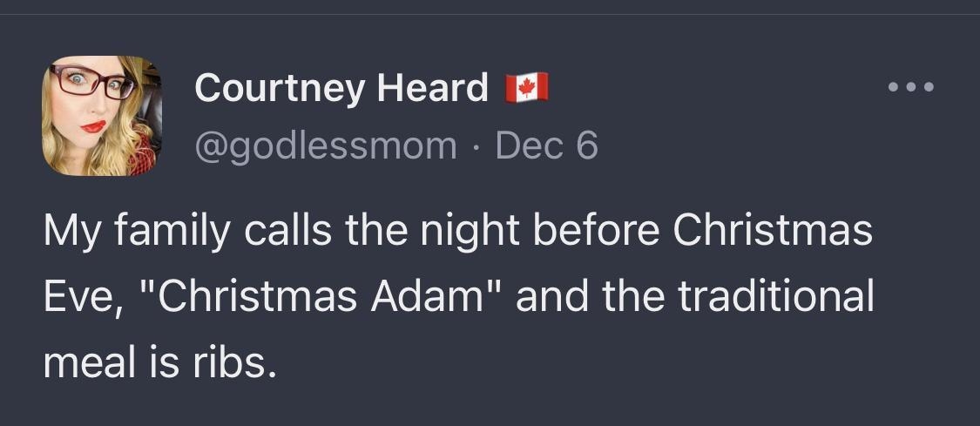
Task: Click the word "Eve" starting the second line
Action: (77, 296)
